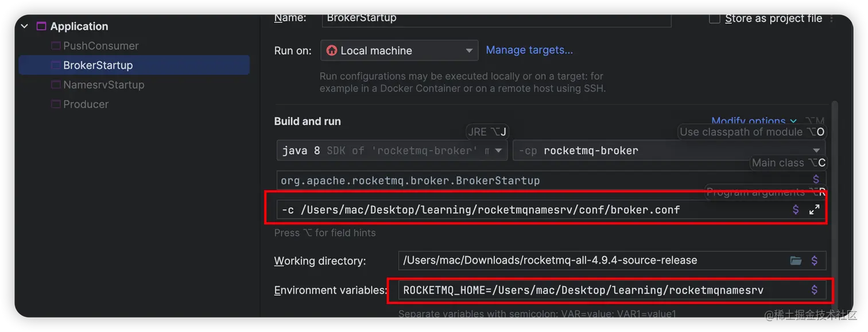Click the macro icon in Environment variables field

(814, 290)
